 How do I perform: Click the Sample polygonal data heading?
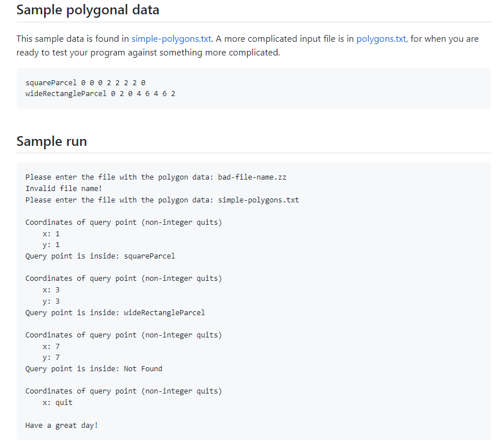(x=88, y=10)
